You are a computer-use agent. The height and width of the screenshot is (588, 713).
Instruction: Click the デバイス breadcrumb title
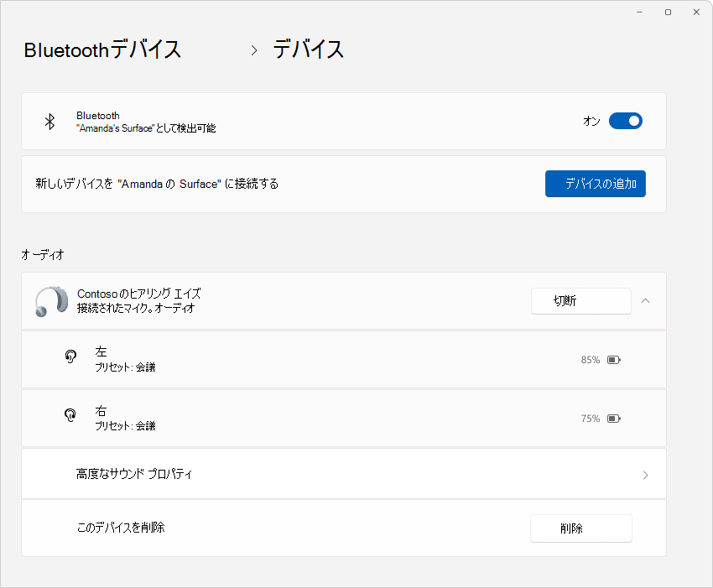308,49
